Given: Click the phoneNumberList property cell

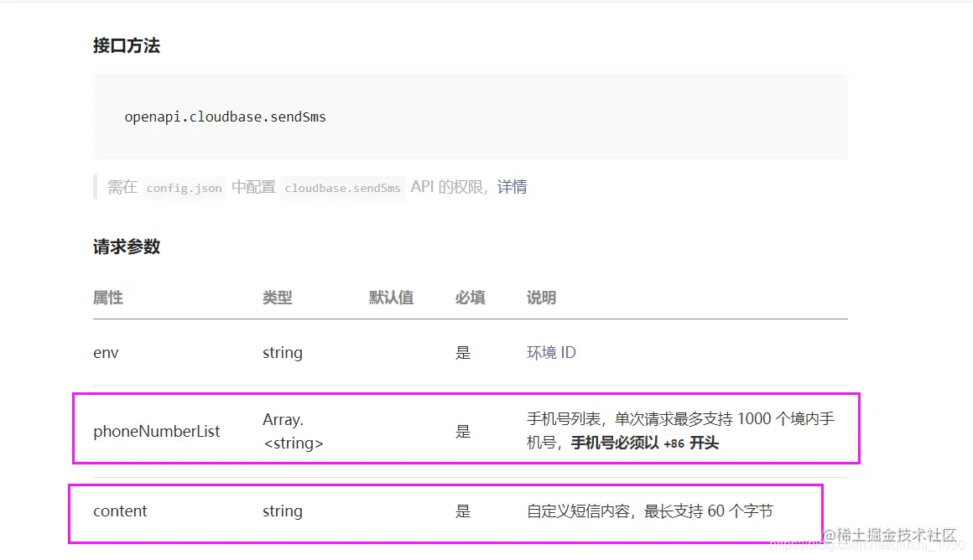Looking at the screenshot, I should coord(156,431).
